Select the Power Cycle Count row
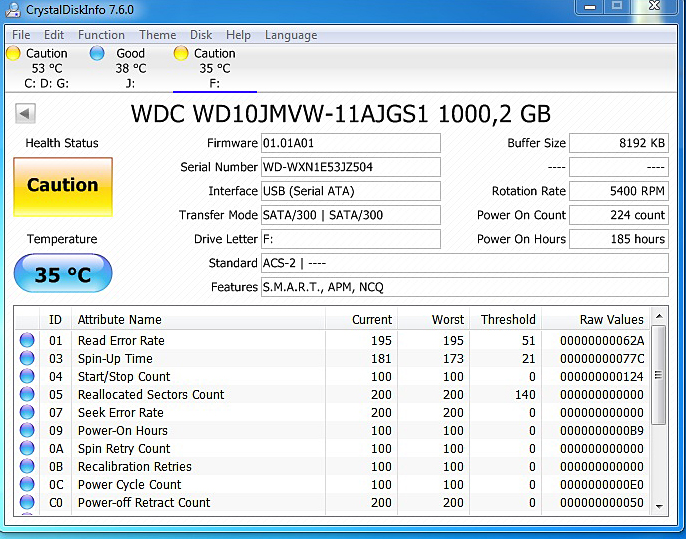 (332, 484)
